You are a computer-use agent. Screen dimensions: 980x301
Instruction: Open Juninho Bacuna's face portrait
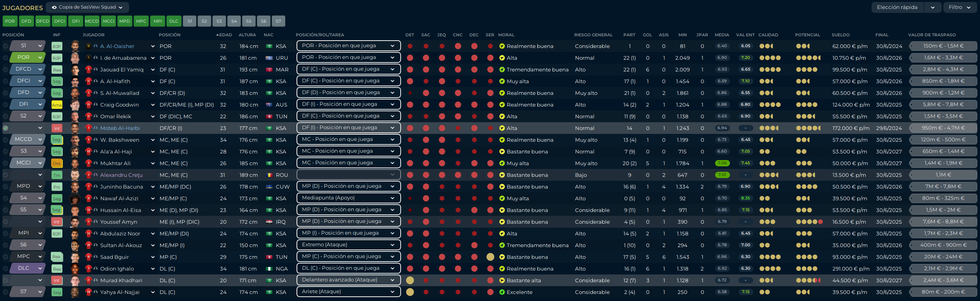click(75, 187)
